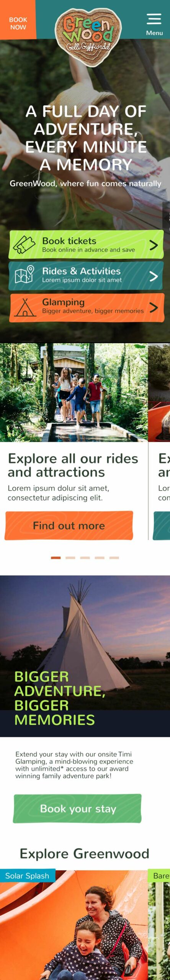The height and width of the screenshot is (980, 170).
Task: Jump to the second carousel slide dot
Action: click(x=70, y=558)
